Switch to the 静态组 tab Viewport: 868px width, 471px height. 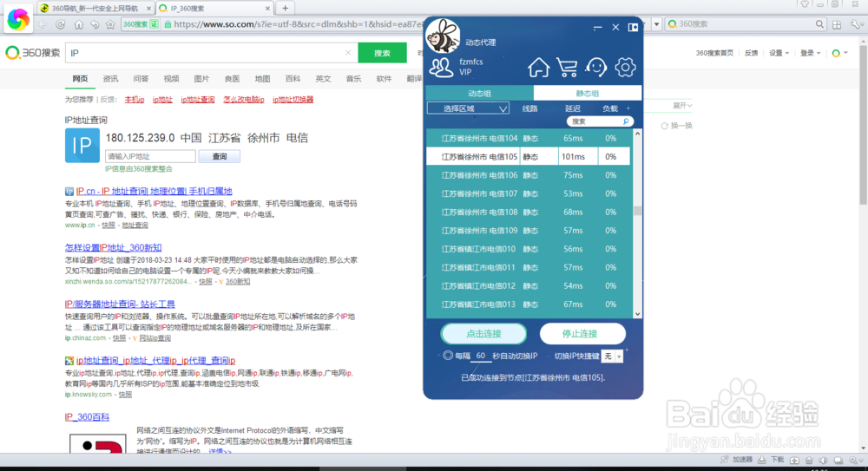pos(588,93)
